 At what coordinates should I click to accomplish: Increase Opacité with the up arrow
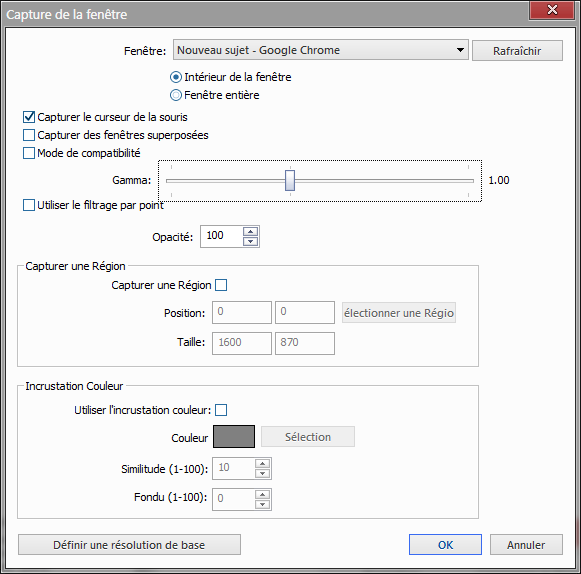coord(250,232)
